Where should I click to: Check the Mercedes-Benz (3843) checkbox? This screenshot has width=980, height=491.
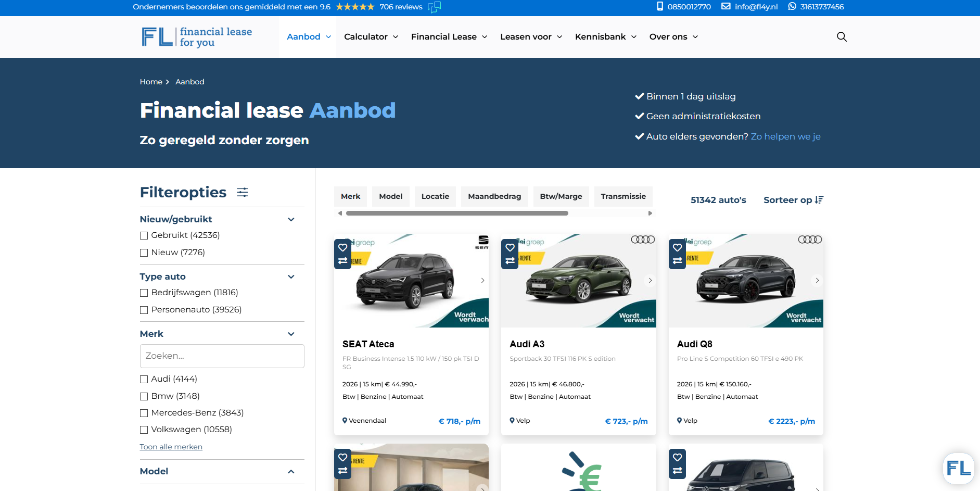coord(144,413)
